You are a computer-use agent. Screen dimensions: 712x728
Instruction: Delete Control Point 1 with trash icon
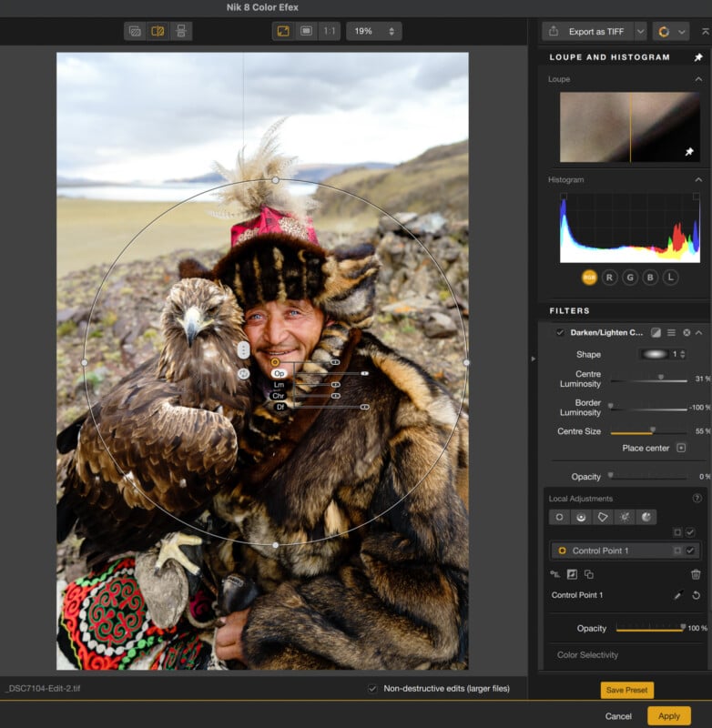tap(696, 574)
